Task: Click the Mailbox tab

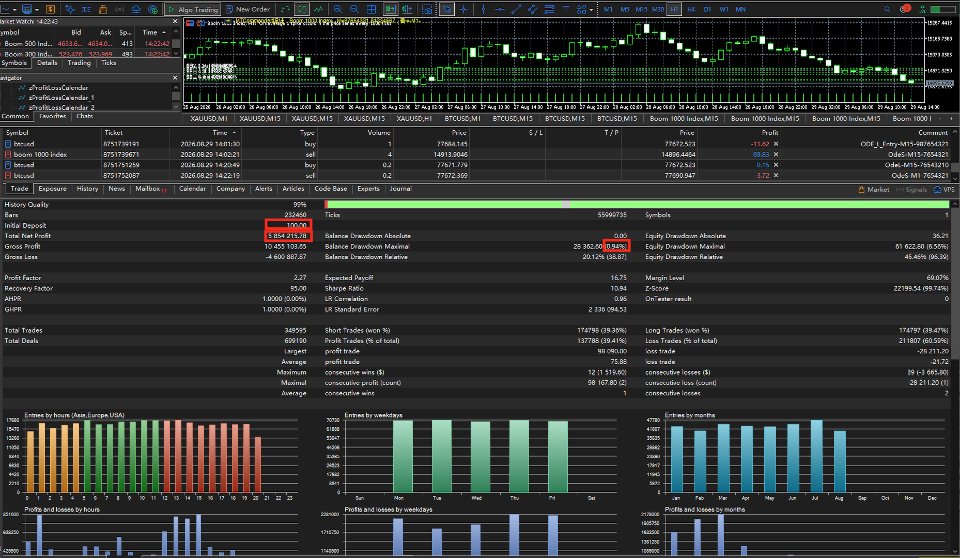Action: point(149,189)
